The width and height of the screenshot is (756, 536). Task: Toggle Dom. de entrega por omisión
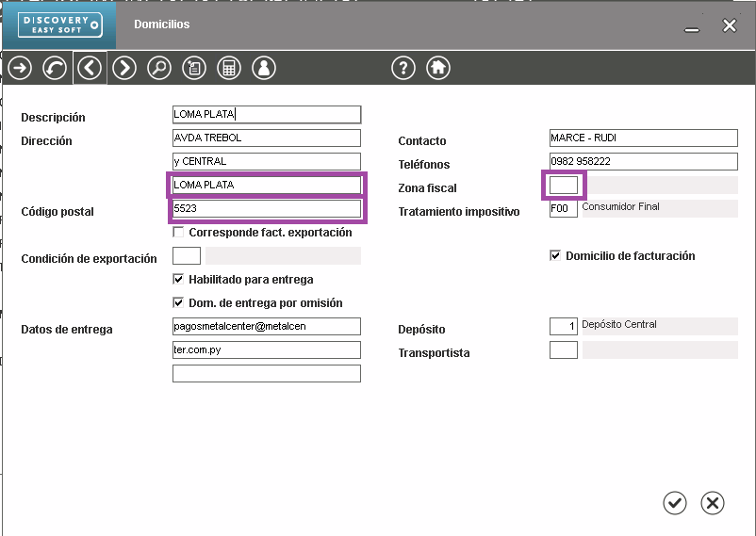click(x=179, y=303)
